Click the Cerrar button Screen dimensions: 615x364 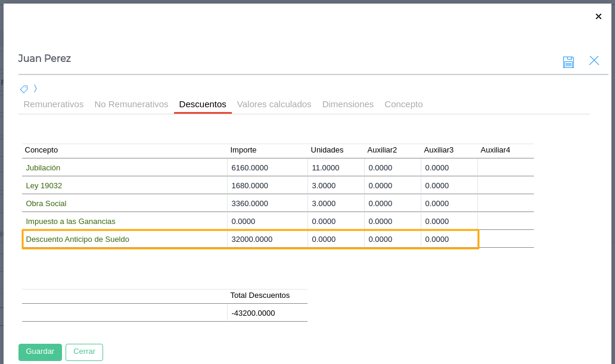tap(84, 351)
